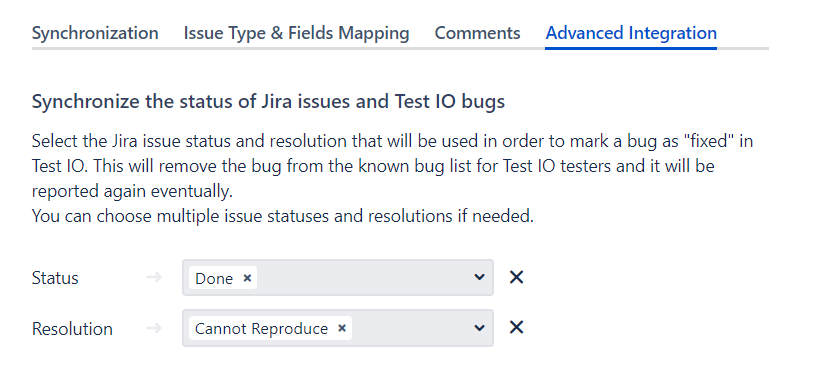Remove the Done tag from Status
Screen dimensions: 813x370
pos(247,278)
